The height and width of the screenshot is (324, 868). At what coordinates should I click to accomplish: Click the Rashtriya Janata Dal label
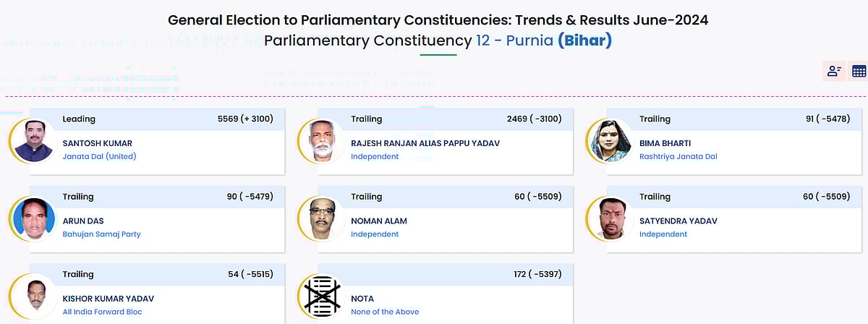tap(678, 156)
